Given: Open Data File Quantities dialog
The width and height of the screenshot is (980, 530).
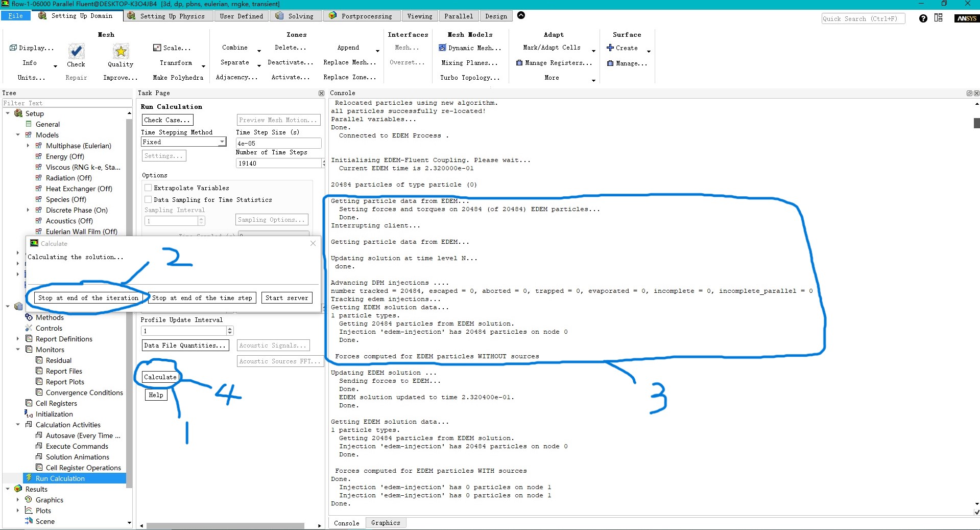Looking at the screenshot, I should [x=185, y=345].
